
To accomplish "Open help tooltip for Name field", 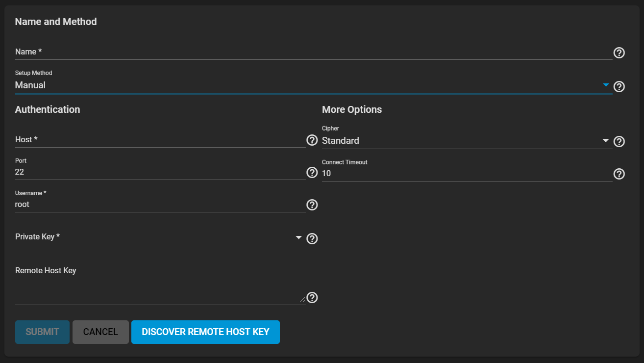I will 619,52.
